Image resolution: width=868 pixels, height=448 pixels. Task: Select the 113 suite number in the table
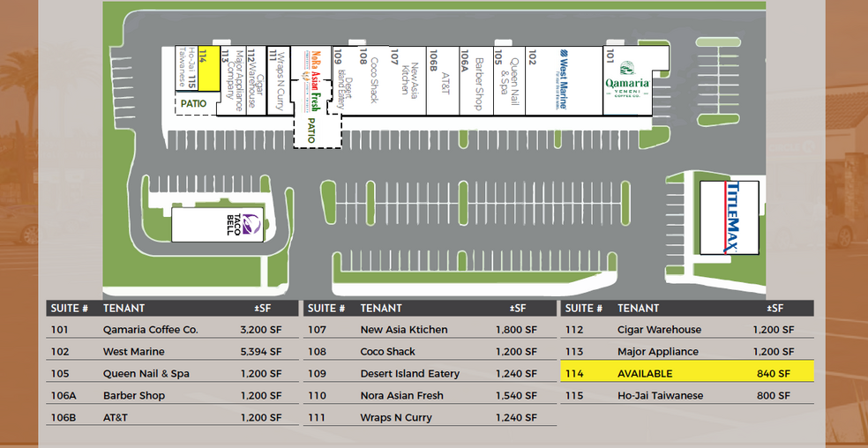tap(573, 352)
